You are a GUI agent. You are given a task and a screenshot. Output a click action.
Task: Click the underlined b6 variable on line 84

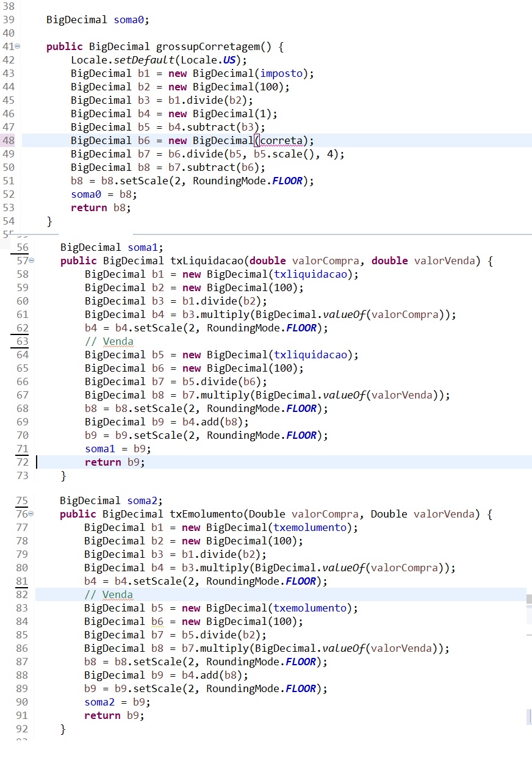point(157,621)
